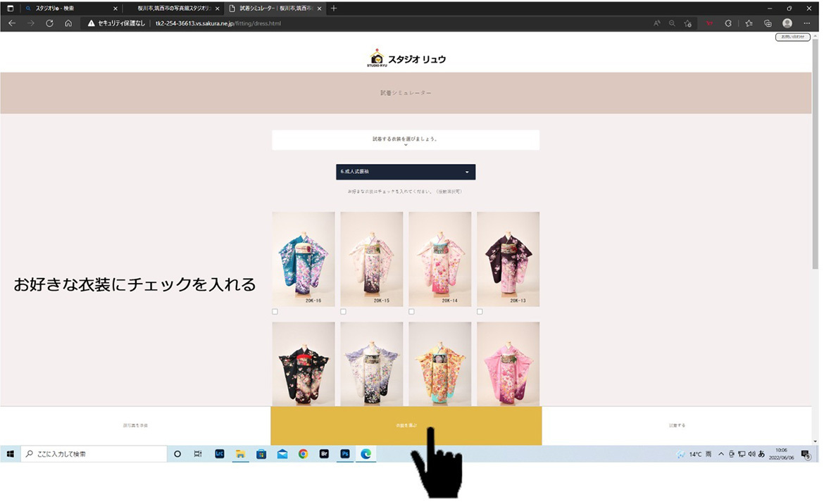Open Task View on the taskbar
824x504 pixels.
[198, 454]
